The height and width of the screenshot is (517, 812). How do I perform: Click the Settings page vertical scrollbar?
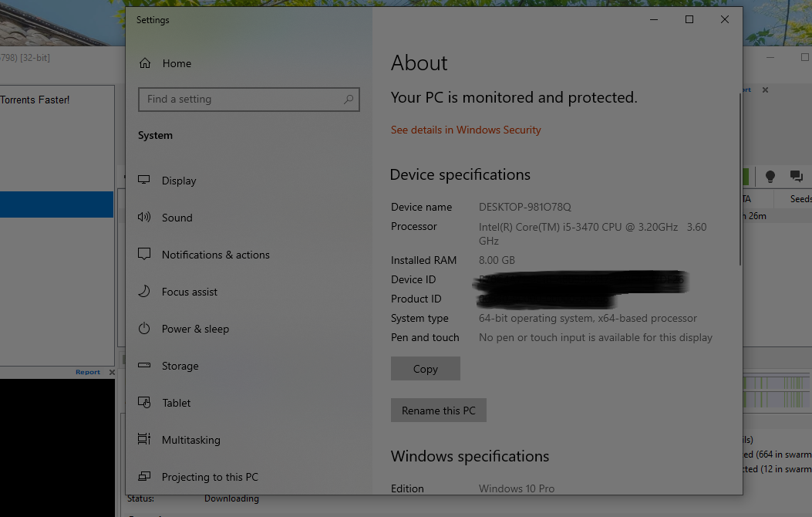point(740,180)
